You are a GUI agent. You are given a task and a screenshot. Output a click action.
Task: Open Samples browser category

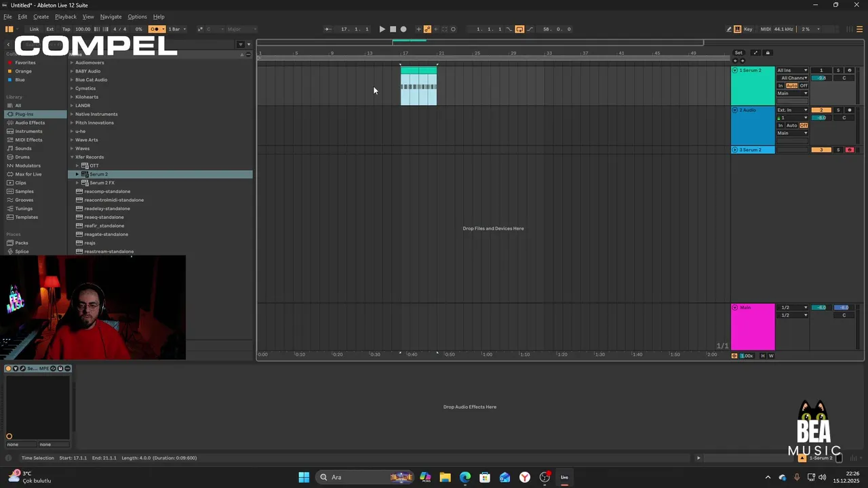(24, 191)
